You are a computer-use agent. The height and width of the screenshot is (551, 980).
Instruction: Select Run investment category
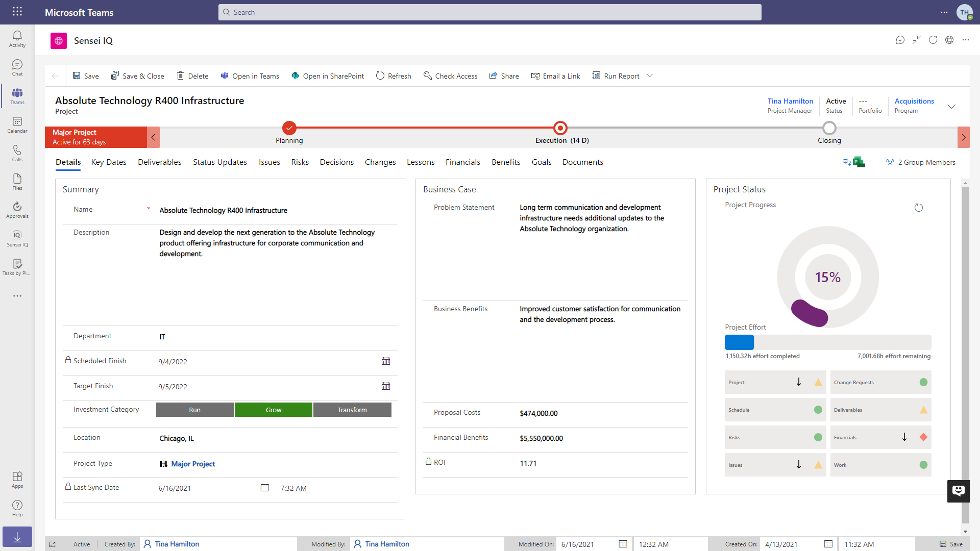point(195,410)
